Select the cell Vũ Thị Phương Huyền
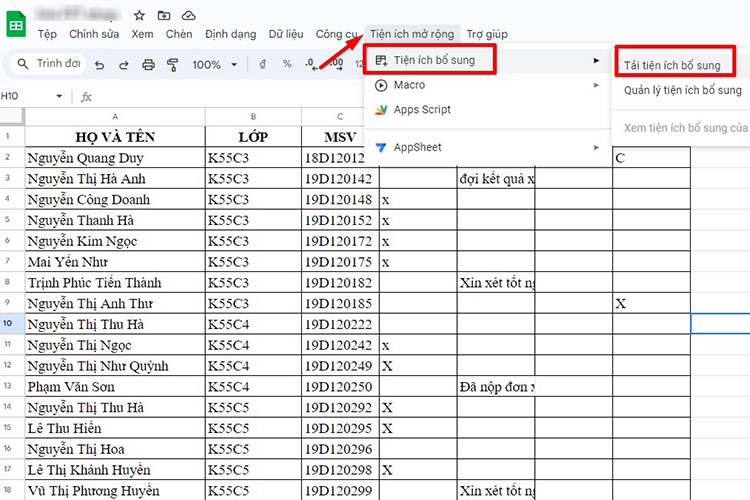The image size is (750, 500). click(115, 490)
